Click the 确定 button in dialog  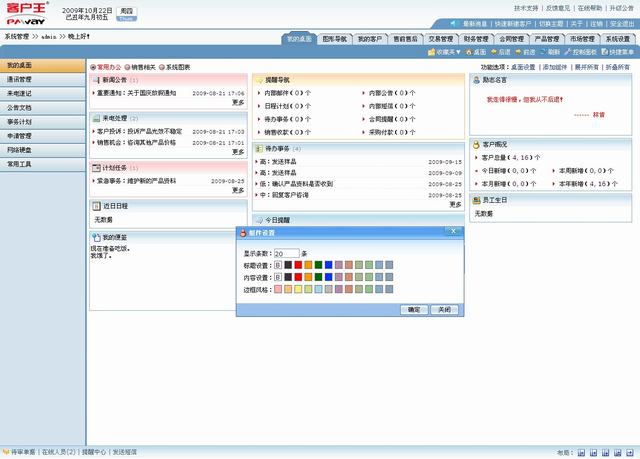pyautogui.click(x=413, y=310)
